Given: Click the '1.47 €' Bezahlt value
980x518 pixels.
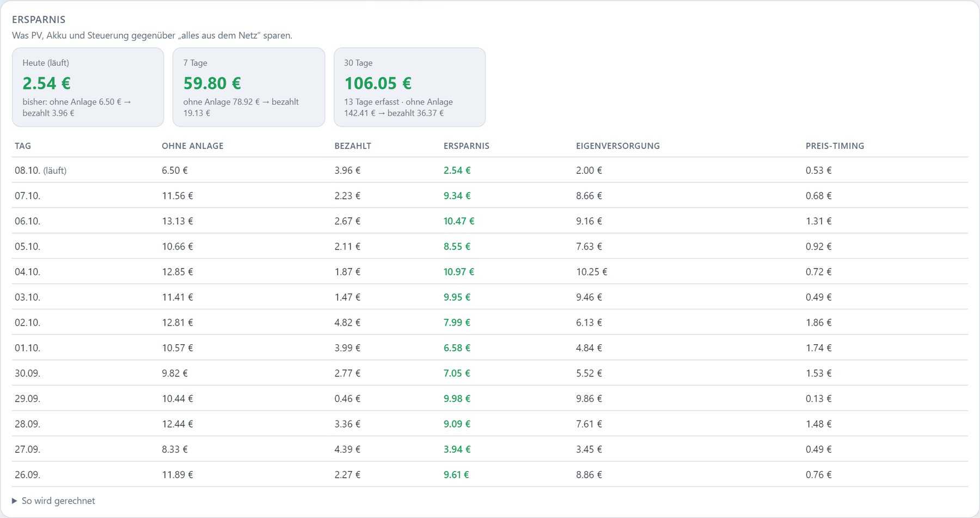Looking at the screenshot, I should [x=347, y=297].
